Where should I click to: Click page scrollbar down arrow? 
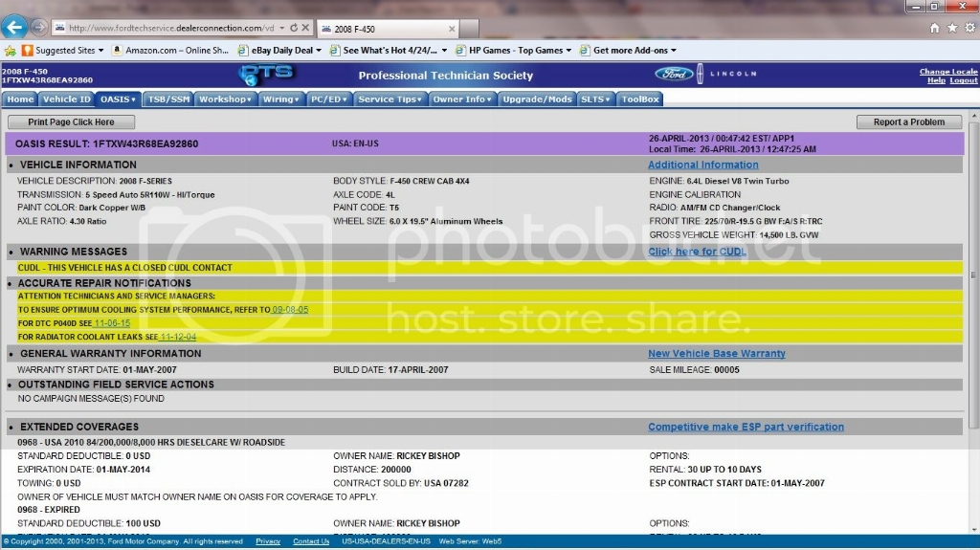coord(973,529)
